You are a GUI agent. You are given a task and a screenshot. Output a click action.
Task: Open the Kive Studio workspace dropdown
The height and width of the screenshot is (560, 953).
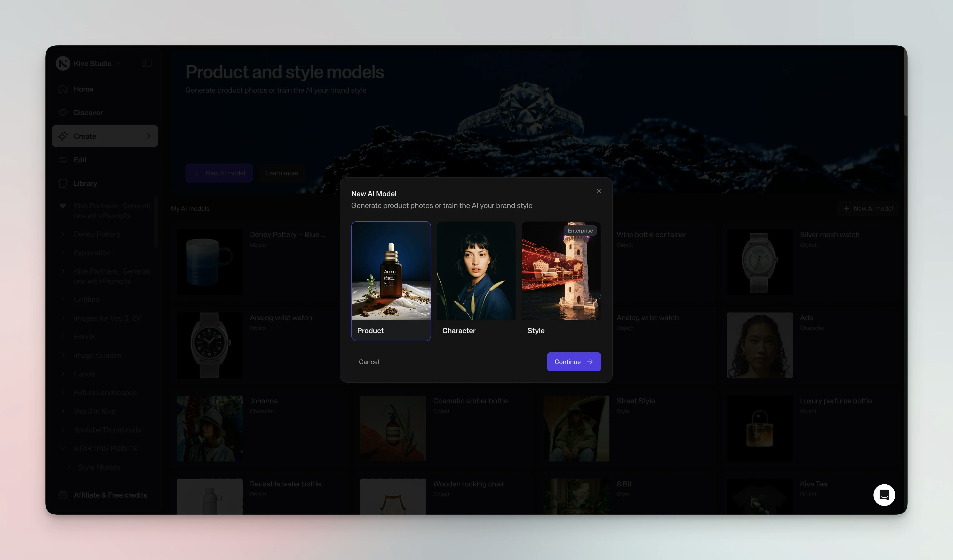tap(118, 64)
